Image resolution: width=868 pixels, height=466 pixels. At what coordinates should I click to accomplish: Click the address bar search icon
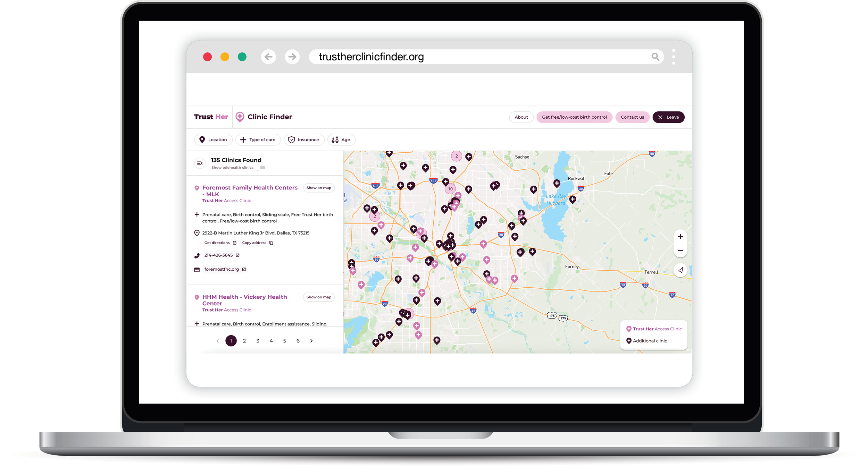[655, 57]
